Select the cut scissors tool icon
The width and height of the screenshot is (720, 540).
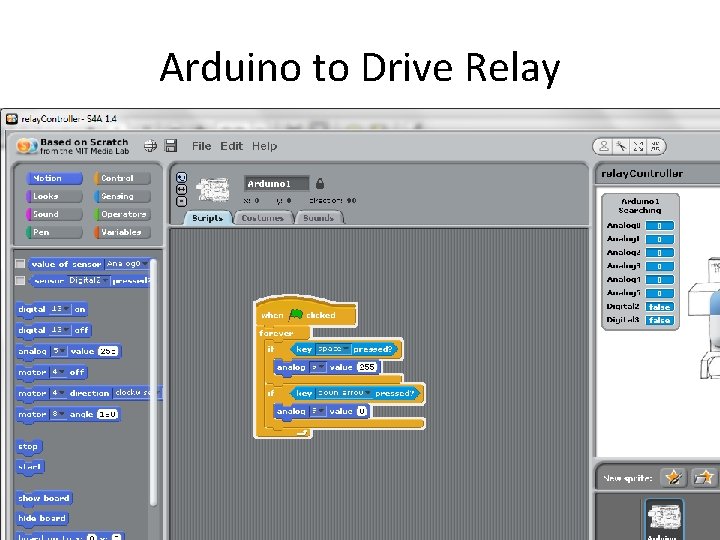621,146
